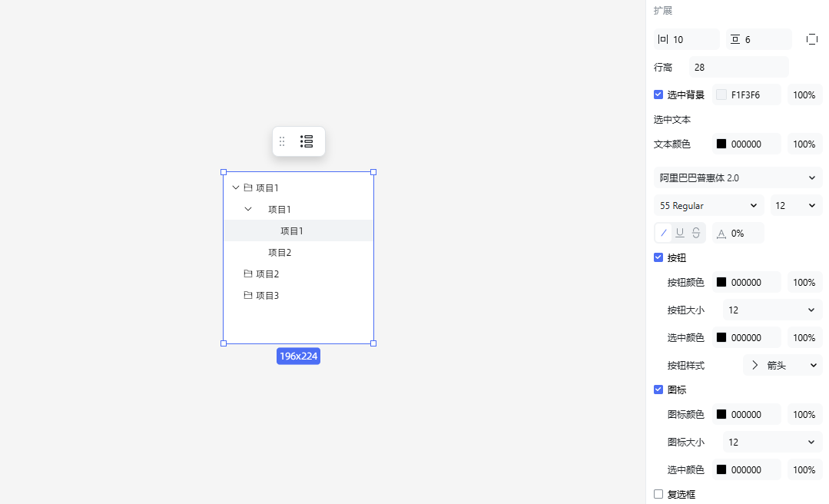829x504 pixels.
Task: Open the 按钮样式 arrow style dropdown
Action: pyautogui.click(x=782, y=365)
